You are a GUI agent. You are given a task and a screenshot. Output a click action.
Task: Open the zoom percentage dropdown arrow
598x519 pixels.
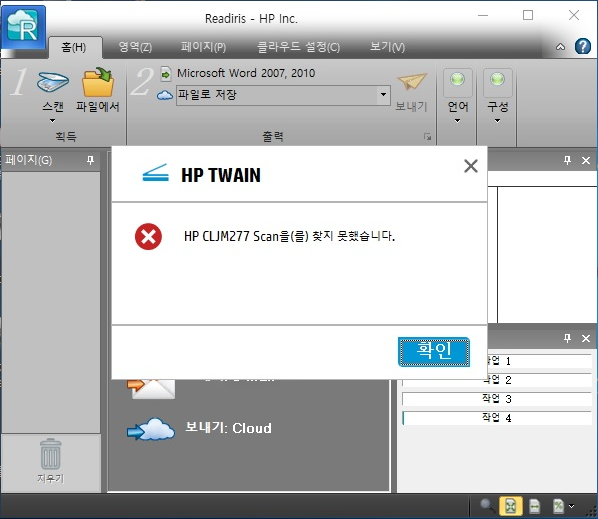571,506
